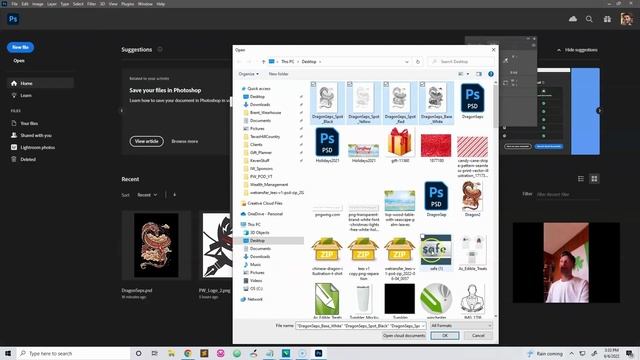The height and width of the screenshot is (360, 640).
Task: Select Network in the navigation tree
Action: point(255,299)
